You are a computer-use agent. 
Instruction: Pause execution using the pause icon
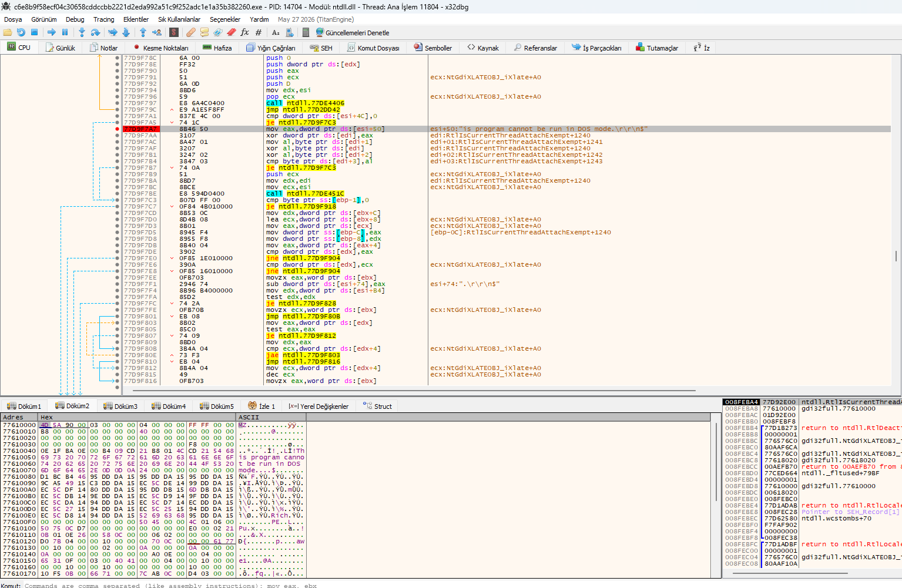point(65,32)
